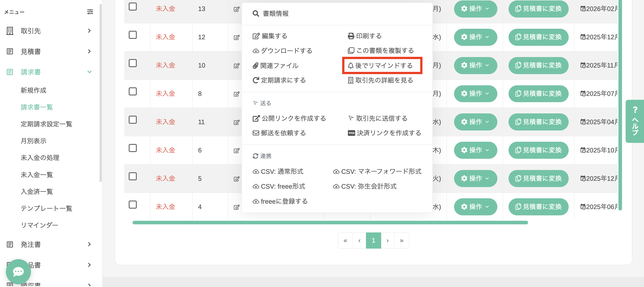644x287 pixels.
Task: Click the edit pencil icon in row 12
Action: 236,38
